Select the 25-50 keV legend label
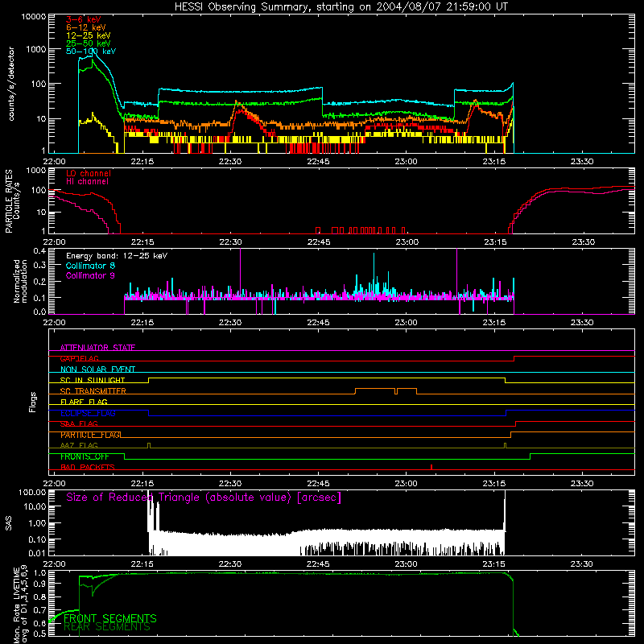This screenshot has height=644, width=644. point(89,43)
